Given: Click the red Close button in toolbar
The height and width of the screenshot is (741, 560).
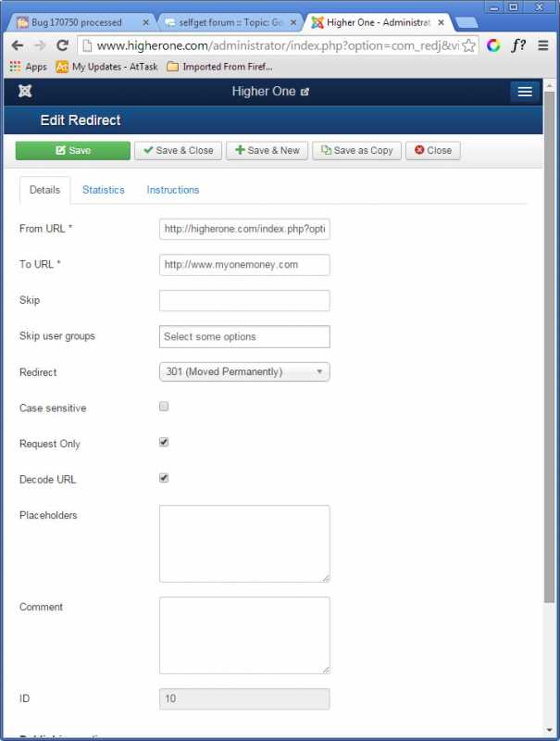Looking at the screenshot, I should 433,150.
